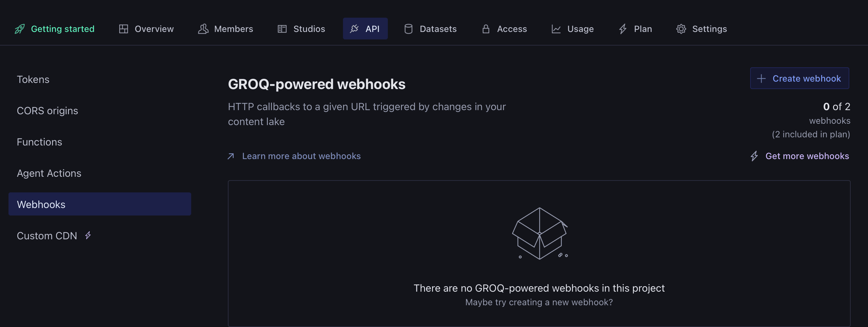
Task: Click the Access padlock icon
Action: coord(486,29)
